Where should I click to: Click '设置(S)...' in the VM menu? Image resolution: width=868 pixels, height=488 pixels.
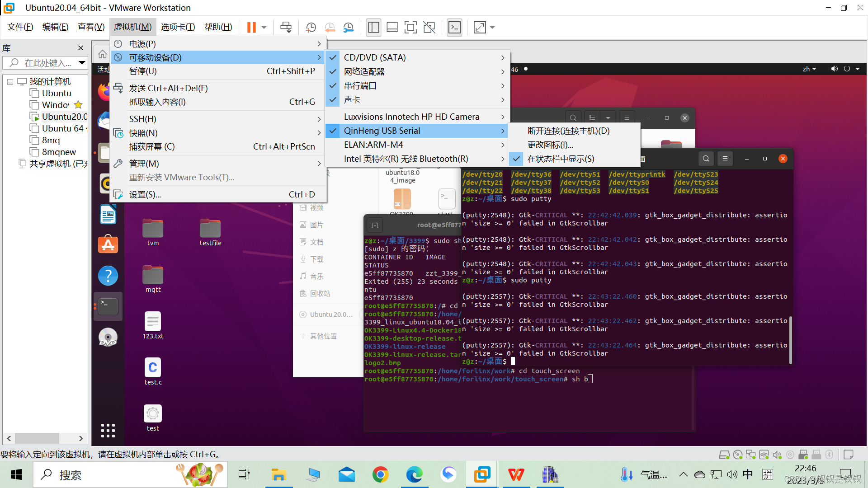click(145, 195)
